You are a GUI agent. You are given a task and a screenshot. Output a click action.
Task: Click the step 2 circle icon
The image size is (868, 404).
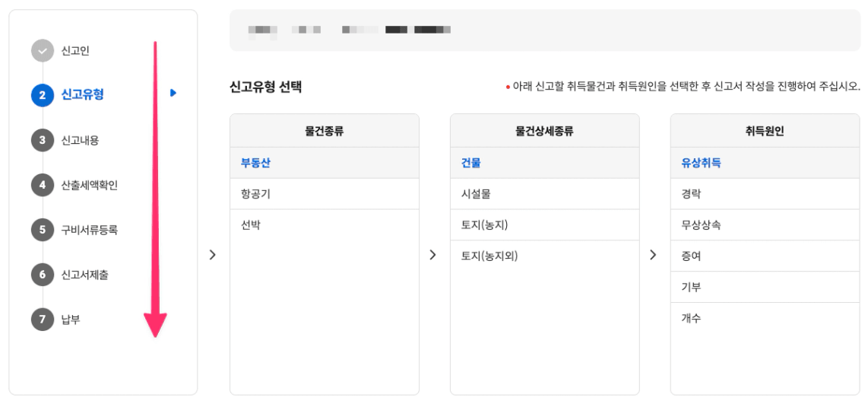tap(43, 95)
